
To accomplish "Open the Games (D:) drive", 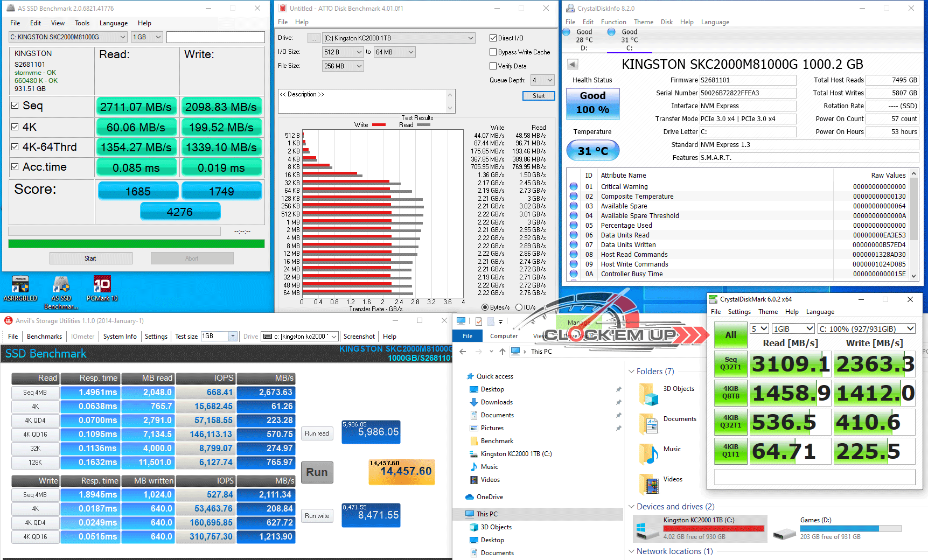I will tap(784, 533).
